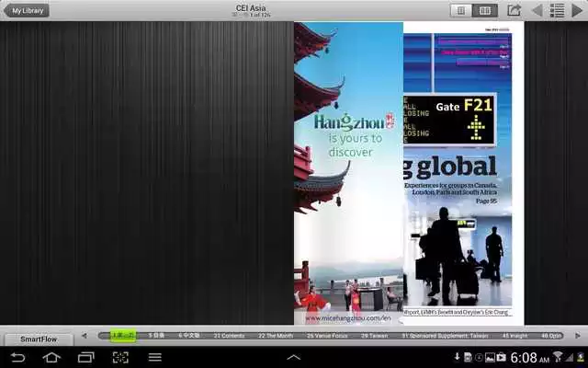Jump to the 21 Contents section

[229, 336]
